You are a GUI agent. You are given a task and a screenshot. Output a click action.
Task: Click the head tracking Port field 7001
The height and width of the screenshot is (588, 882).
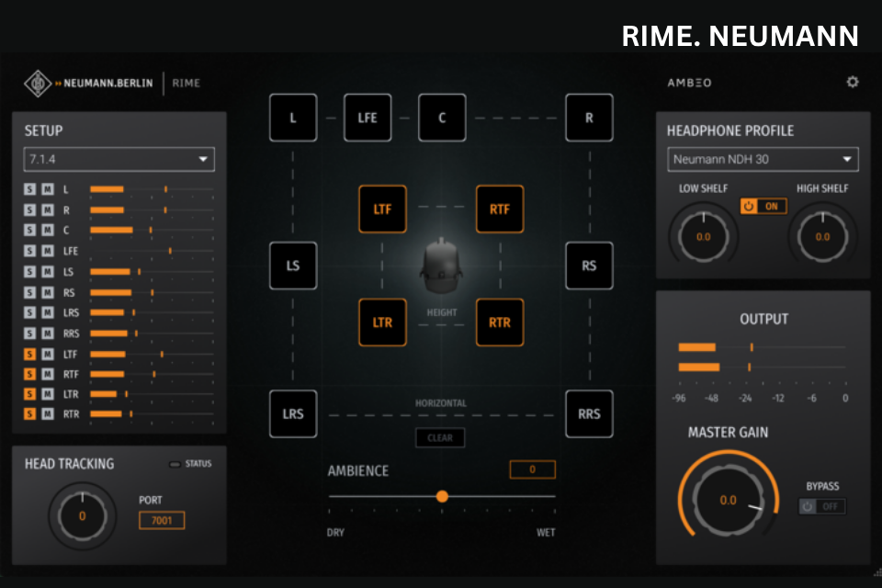click(162, 521)
